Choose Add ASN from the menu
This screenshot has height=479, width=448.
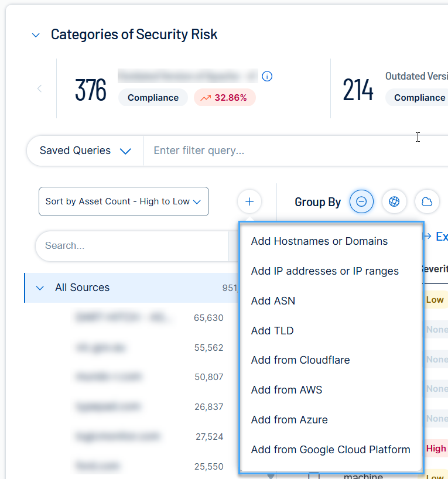pos(273,301)
